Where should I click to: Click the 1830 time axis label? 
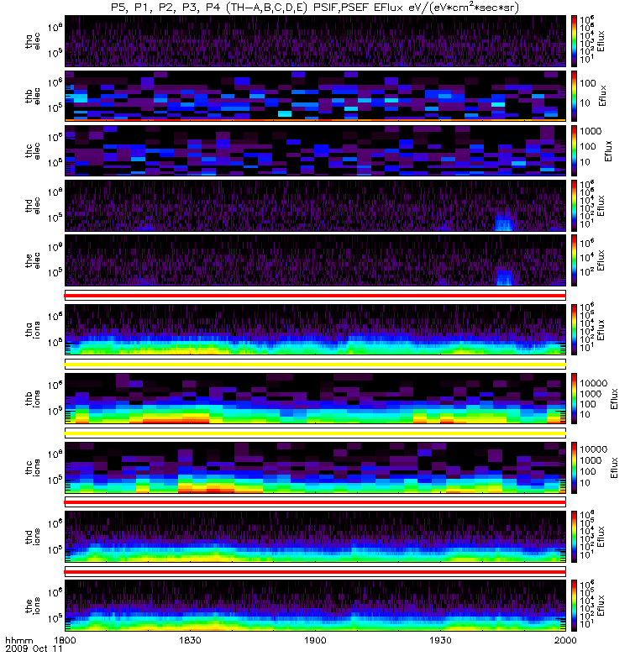190,640
